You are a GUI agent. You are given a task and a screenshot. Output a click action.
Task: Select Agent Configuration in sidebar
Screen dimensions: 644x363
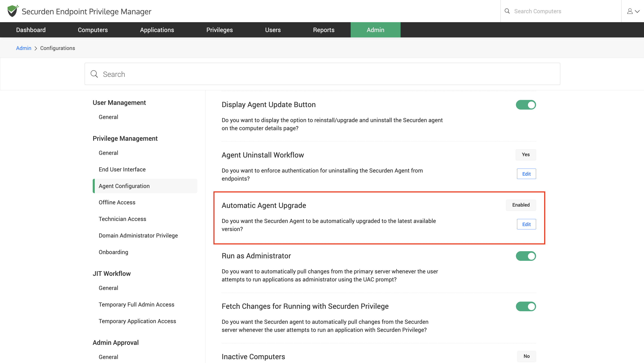tap(145, 186)
